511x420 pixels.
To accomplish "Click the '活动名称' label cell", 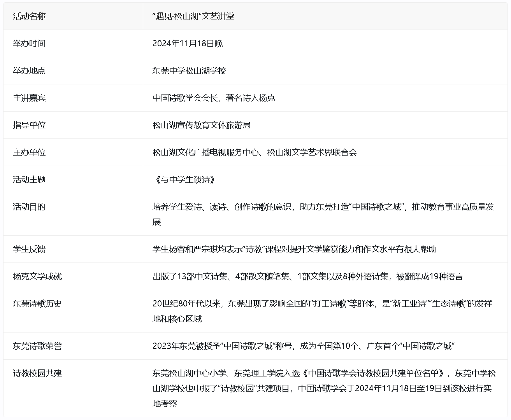I will (x=29, y=16).
